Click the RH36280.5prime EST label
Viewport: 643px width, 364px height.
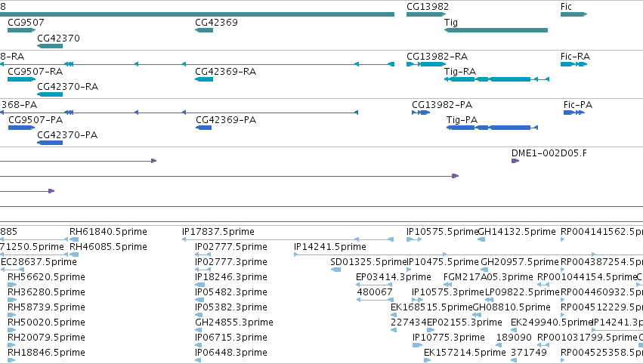click(x=46, y=292)
